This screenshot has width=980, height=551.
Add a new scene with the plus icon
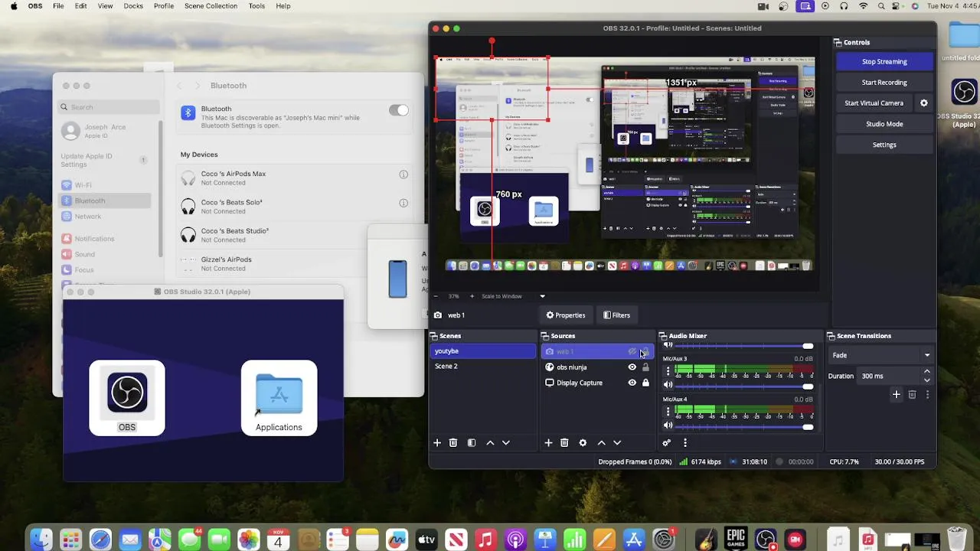pyautogui.click(x=437, y=442)
